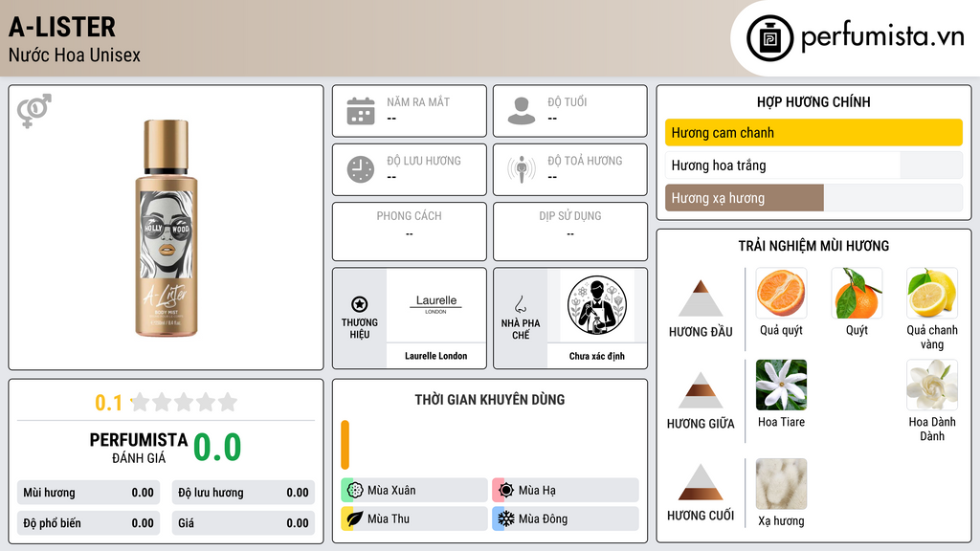
Task: Click the A-LISTER product title
Action: coord(62,28)
